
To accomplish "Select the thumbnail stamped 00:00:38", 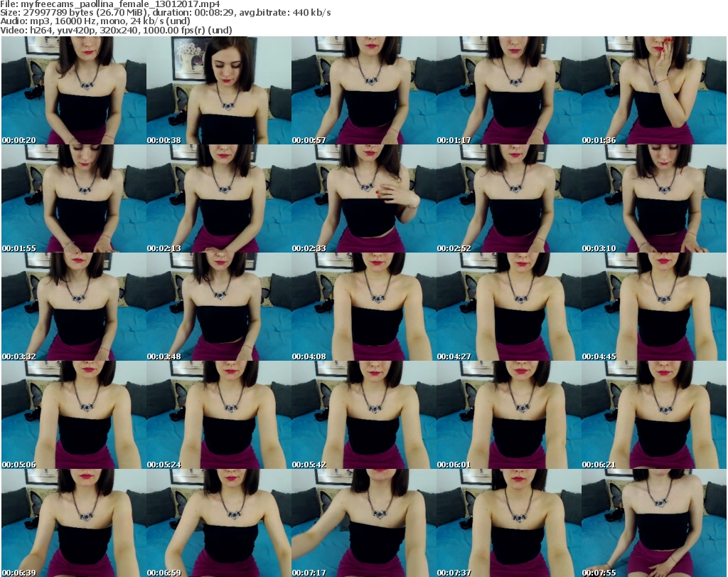I will coord(219,90).
